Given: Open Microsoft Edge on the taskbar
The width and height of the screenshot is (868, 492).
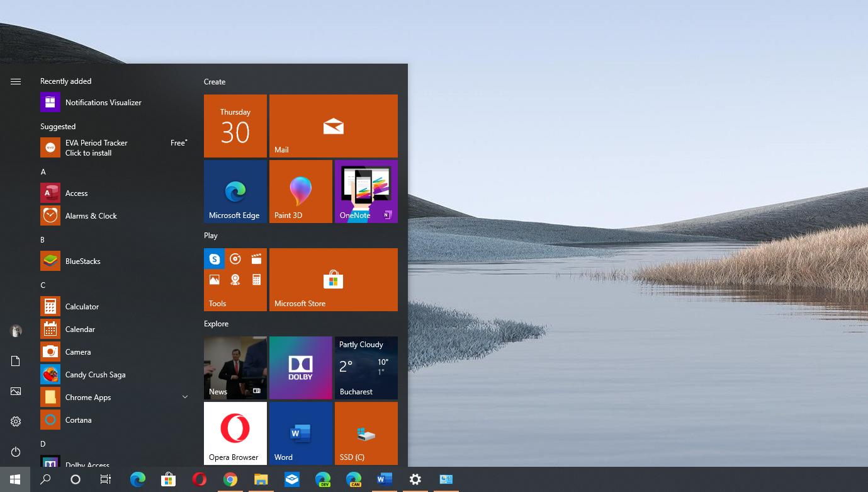Looking at the screenshot, I should (x=137, y=479).
